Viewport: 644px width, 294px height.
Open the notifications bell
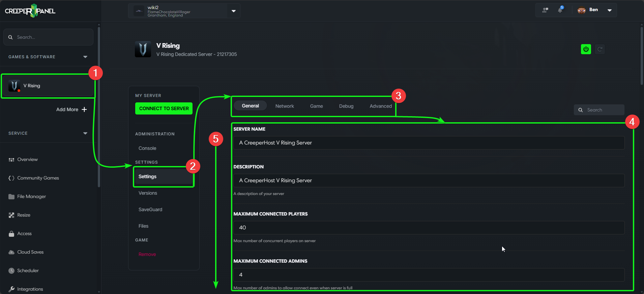pos(560,10)
